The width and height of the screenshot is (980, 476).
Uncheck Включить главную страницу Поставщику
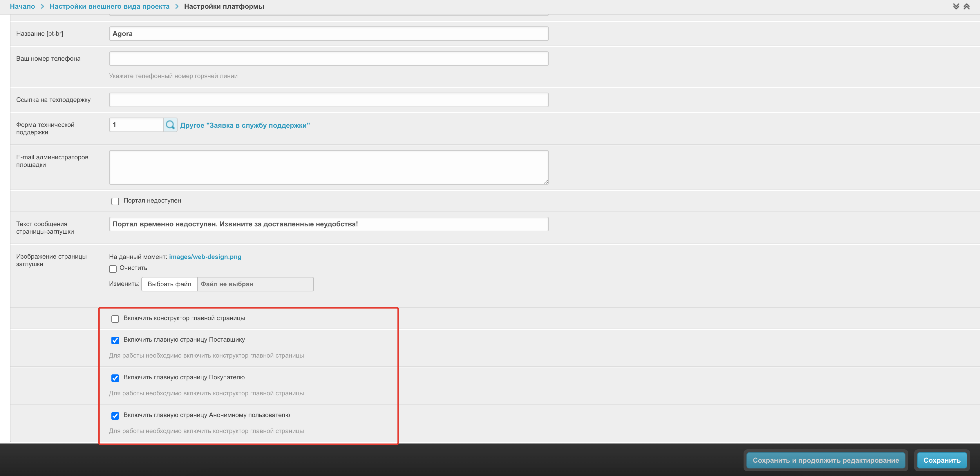coord(115,340)
